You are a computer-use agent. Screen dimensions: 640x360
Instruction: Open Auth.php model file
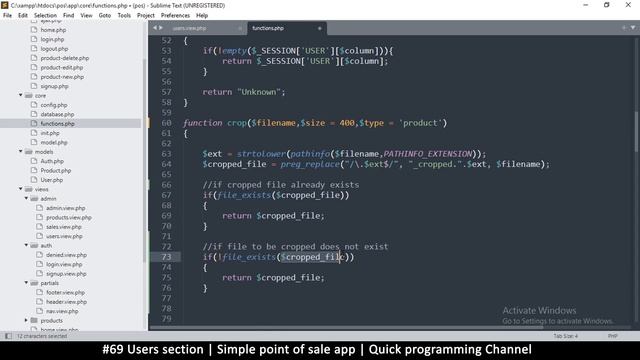(x=52, y=161)
